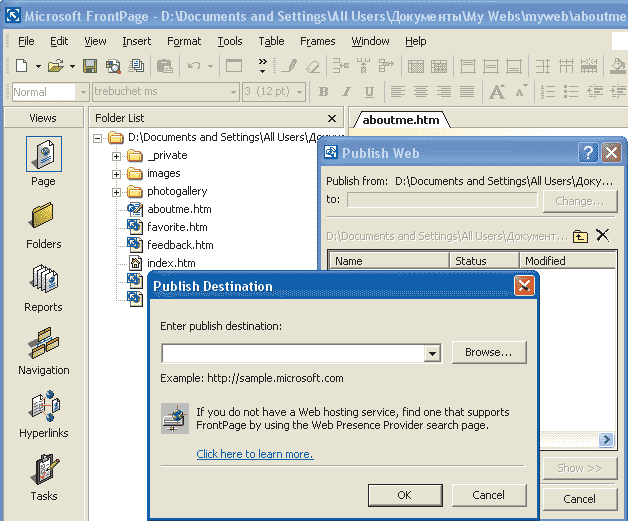Select the table Eraser icon
Image resolution: width=628 pixels, height=521 pixels.
(313, 66)
